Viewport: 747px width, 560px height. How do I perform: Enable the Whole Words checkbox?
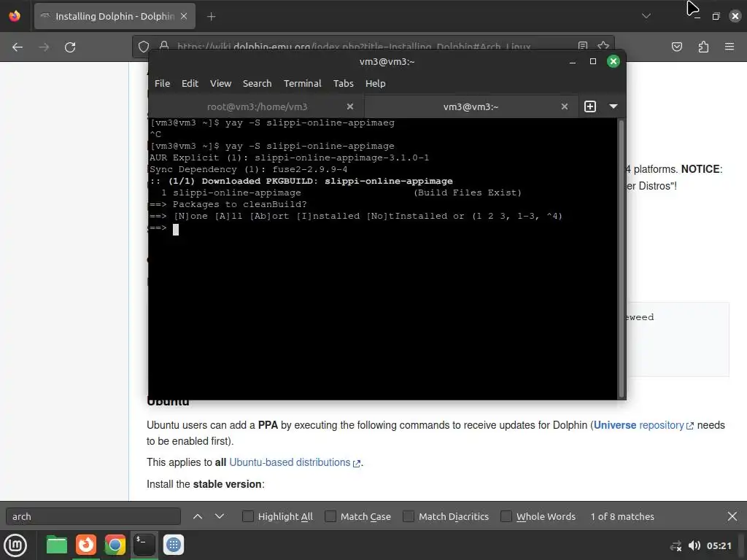pyautogui.click(x=506, y=516)
